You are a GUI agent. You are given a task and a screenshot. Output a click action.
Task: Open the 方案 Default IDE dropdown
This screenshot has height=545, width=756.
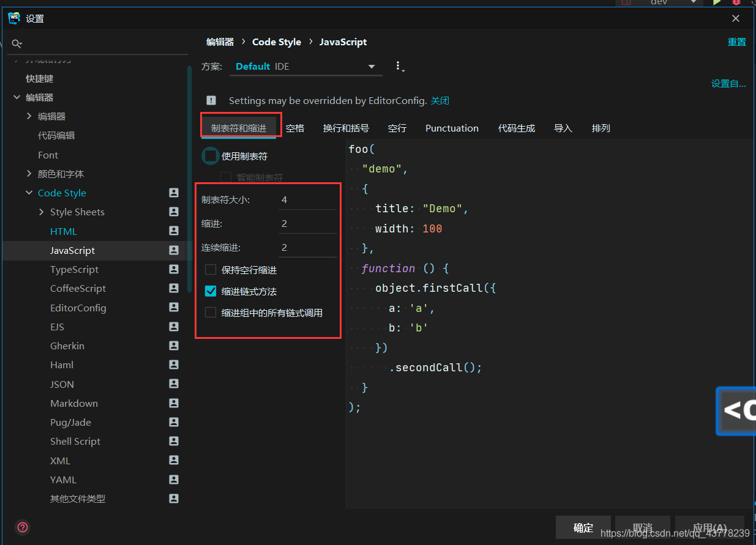(x=306, y=67)
